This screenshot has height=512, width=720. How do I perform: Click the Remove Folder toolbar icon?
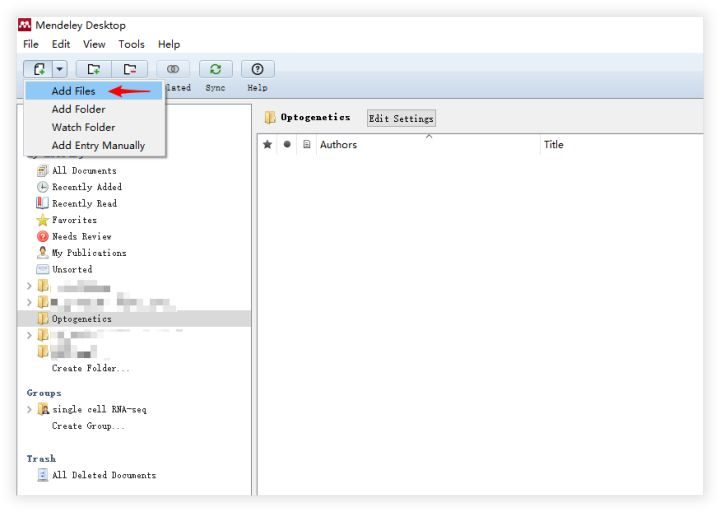click(130, 69)
